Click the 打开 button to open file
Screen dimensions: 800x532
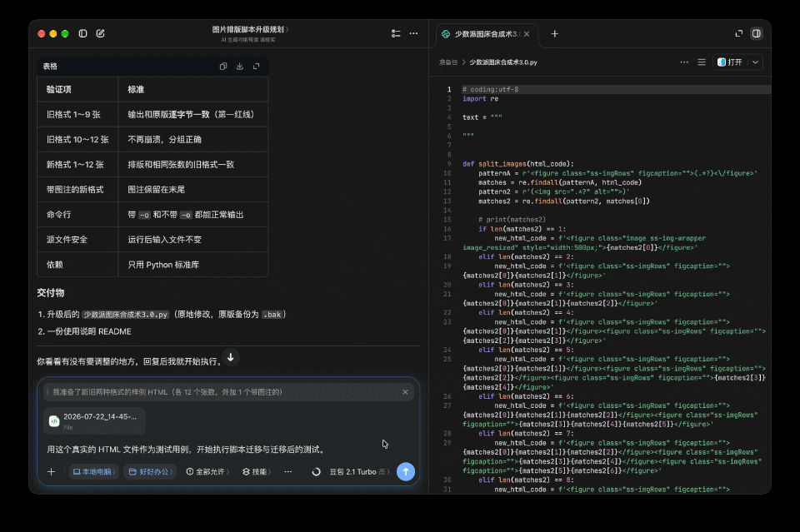[730, 62]
